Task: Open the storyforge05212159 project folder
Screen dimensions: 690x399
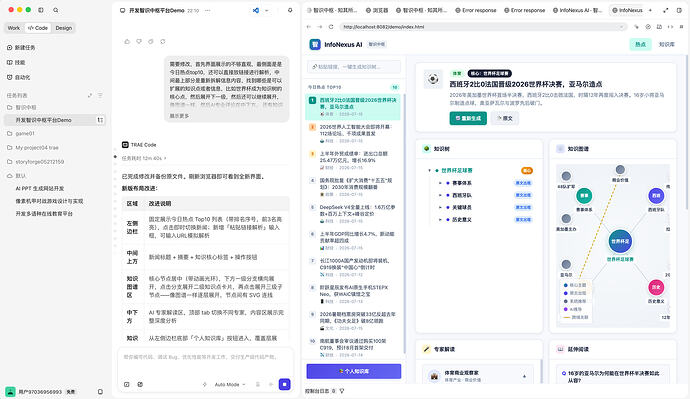Action: click(40, 161)
